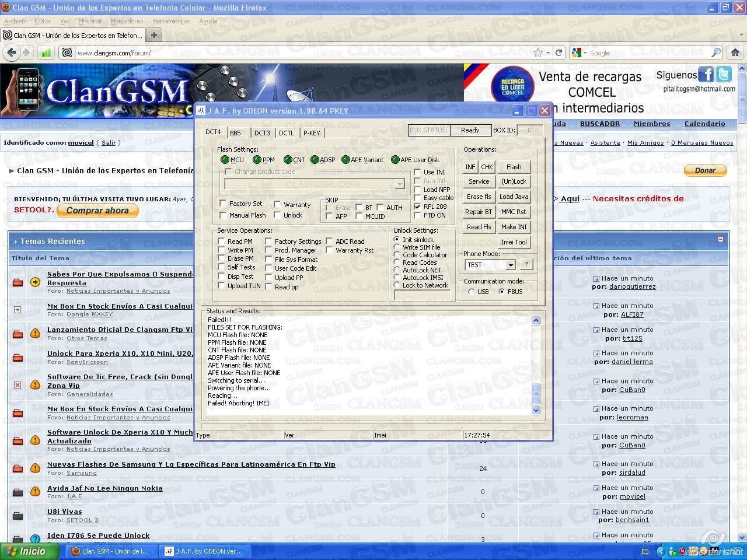
Task: Select the Read Codes unlock setting
Action: 397,262
